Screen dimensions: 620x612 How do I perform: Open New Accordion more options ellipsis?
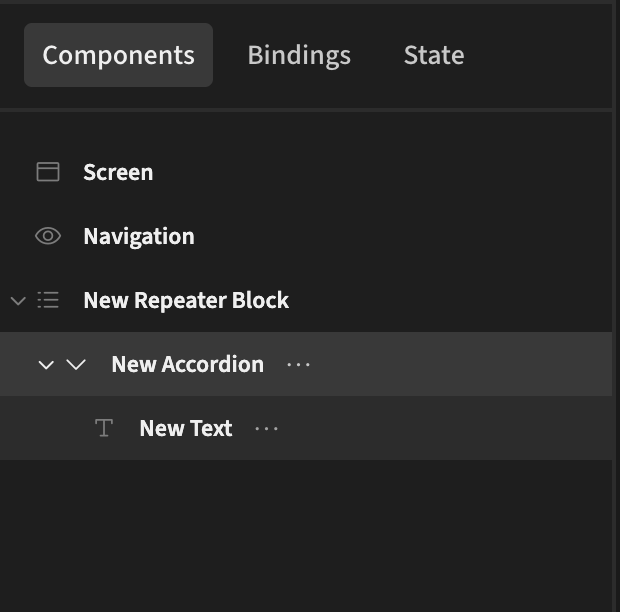pos(299,365)
